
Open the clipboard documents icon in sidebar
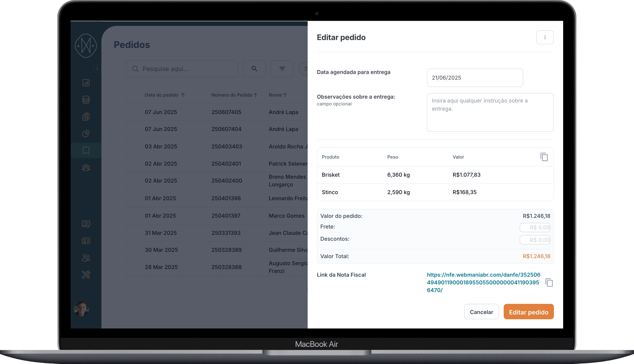coord(86,117)
